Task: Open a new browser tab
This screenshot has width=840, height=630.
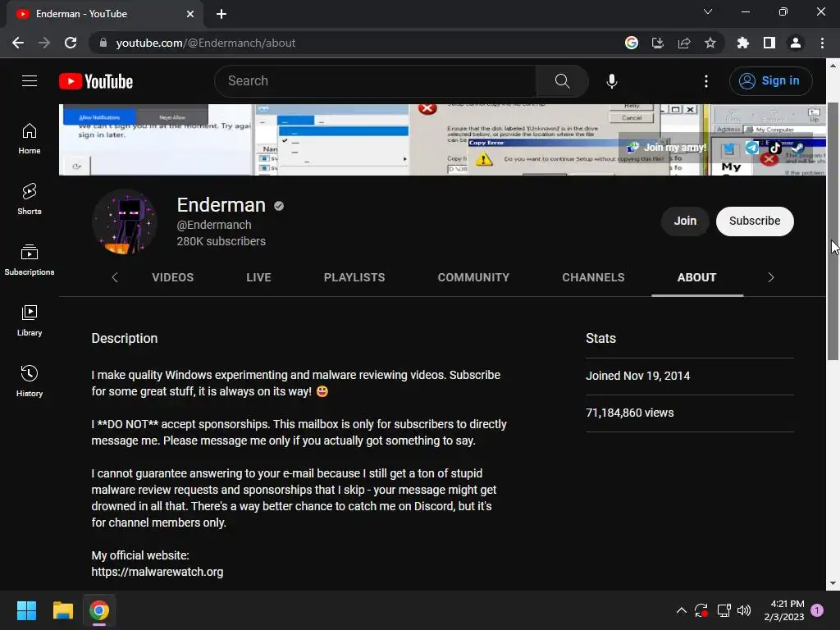Action: point(221,14)
